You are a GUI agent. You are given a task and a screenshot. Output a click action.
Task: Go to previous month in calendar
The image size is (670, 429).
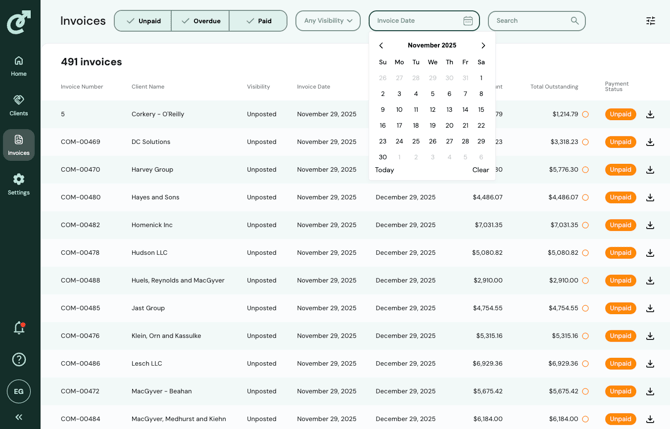point(381,45)
